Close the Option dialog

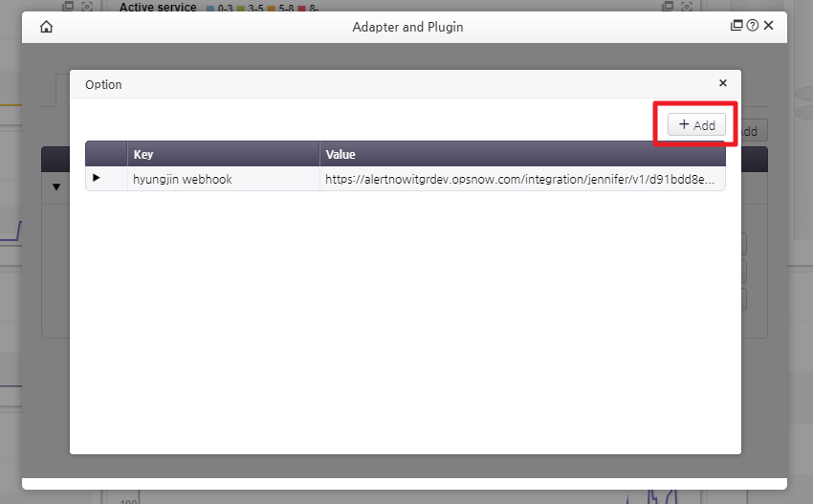[723, 83]
